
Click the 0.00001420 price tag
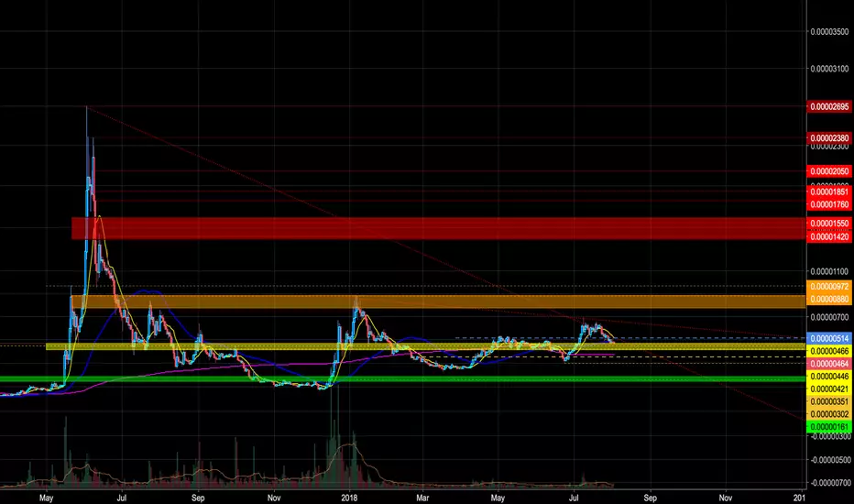tap(829, 236)
